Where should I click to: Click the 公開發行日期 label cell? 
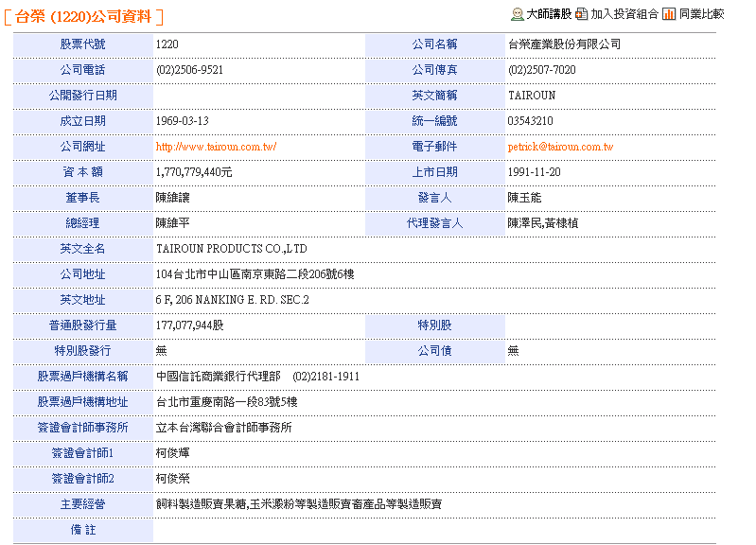point(83,96)
